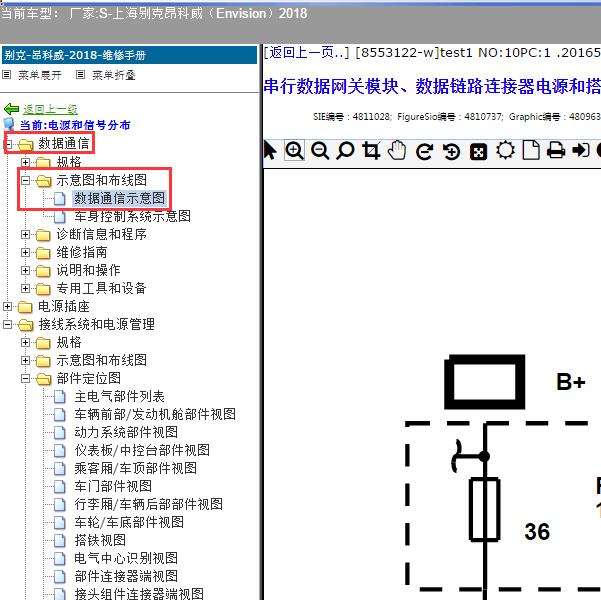Open 主电气部件列表 in the tree
601x600 pixels.
[120, 396]
